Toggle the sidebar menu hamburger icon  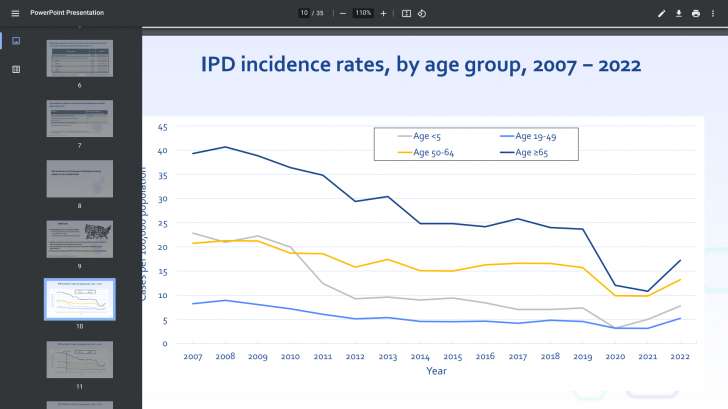(15, 13)
